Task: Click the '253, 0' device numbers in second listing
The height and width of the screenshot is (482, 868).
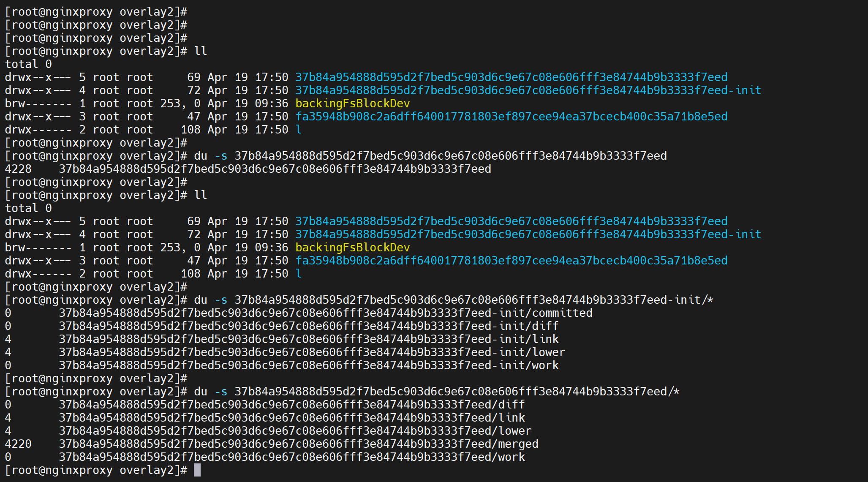Action: [x=180, y=248]
